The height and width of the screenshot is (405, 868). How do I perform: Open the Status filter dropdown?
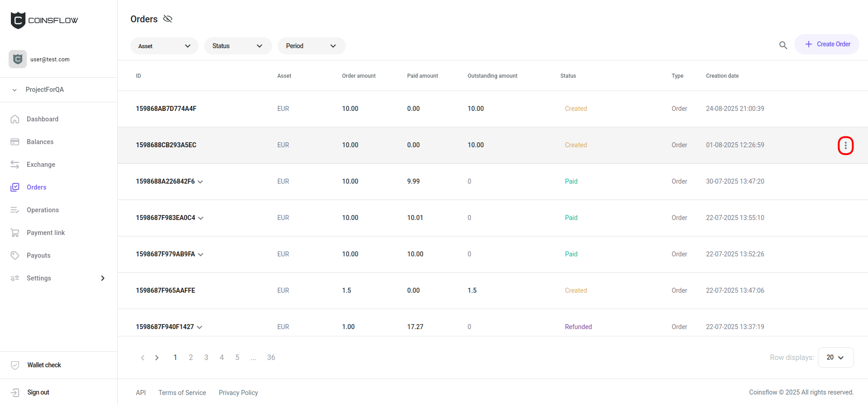238,46
